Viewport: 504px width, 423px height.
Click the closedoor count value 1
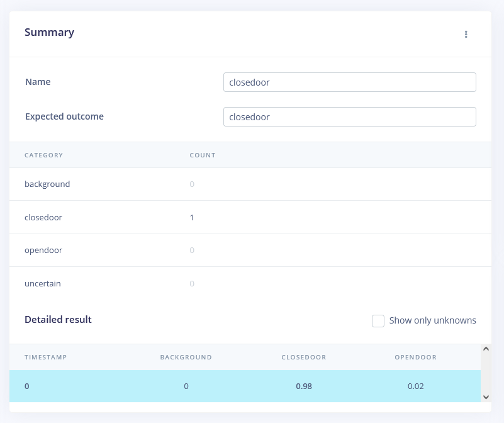point(192,217)
